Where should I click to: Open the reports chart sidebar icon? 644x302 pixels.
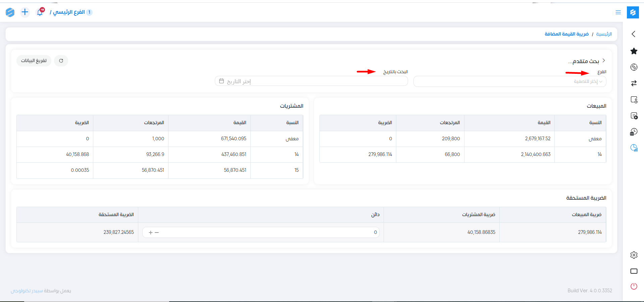634,148
